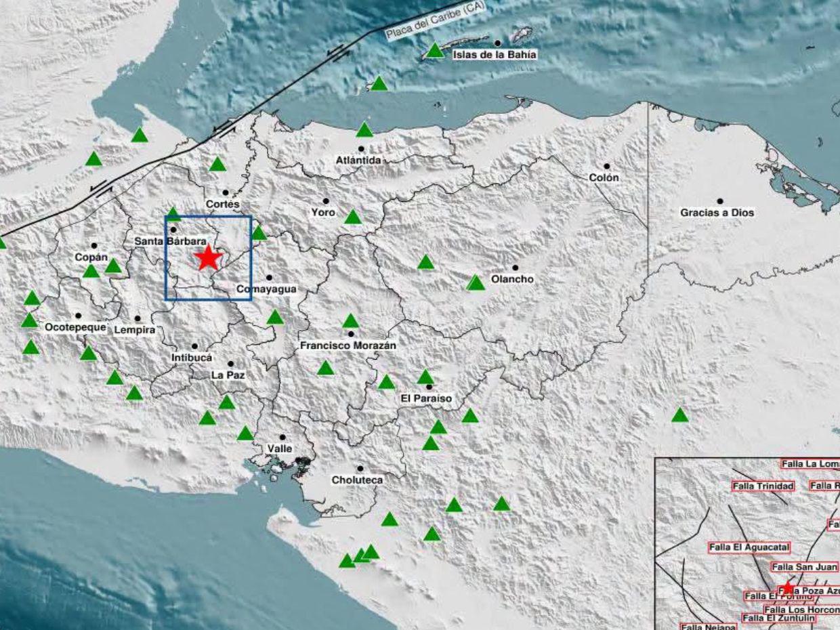
Task: Click the easternmost green triangle station marker
Action: [680, 415]
